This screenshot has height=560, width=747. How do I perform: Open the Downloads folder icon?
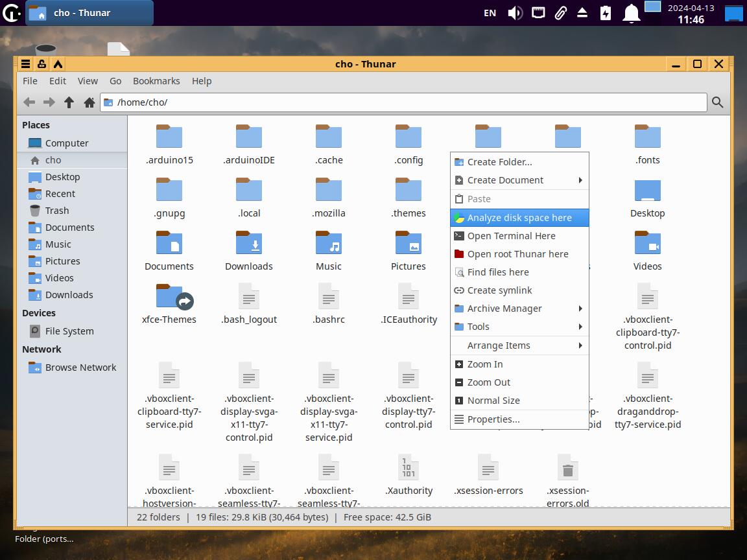click(x=249, y=243)
